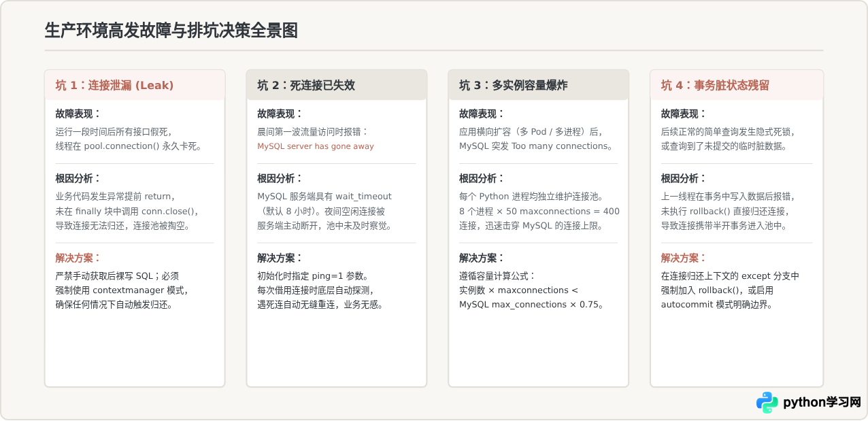Click the line 遇死连自动无缝重连，业务无感
Viewport: 868px width, 421px height.
[320, 304]
